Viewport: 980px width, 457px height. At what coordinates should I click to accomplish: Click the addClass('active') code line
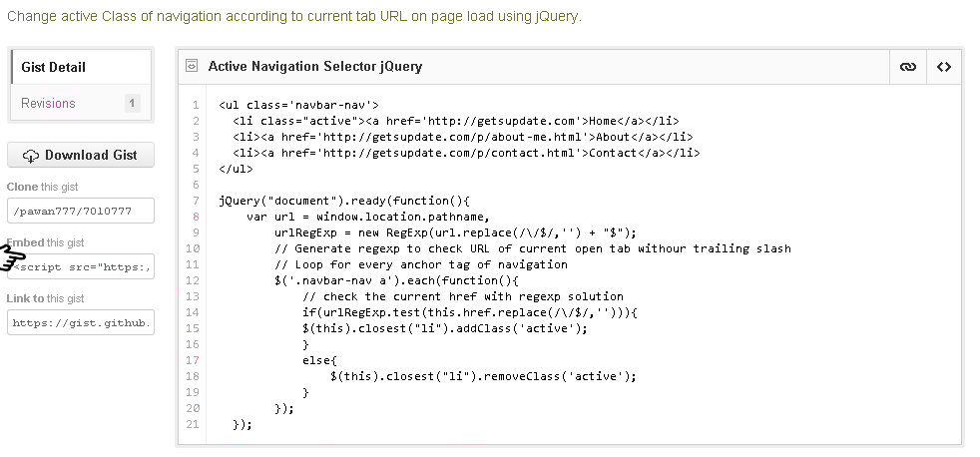point(446,329)
